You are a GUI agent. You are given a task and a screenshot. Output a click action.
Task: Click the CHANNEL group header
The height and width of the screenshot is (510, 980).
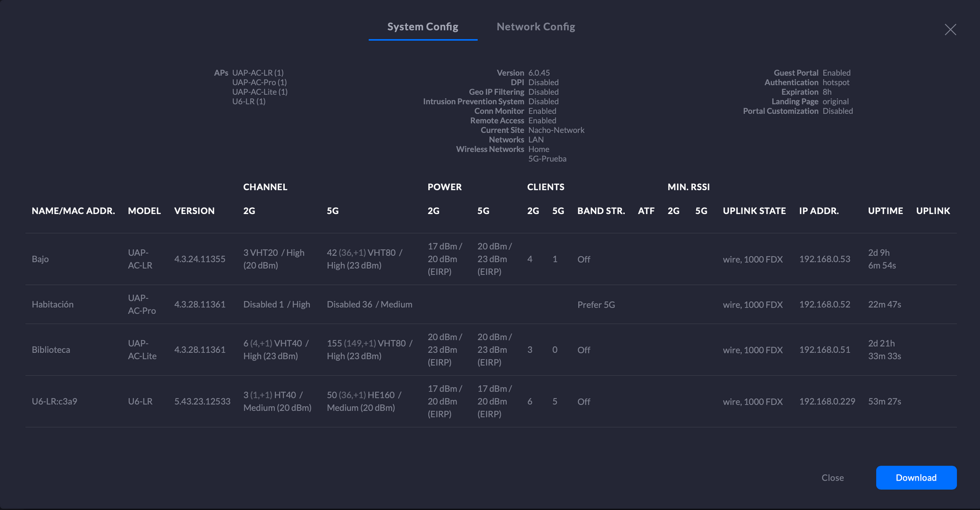pos(265,187)
